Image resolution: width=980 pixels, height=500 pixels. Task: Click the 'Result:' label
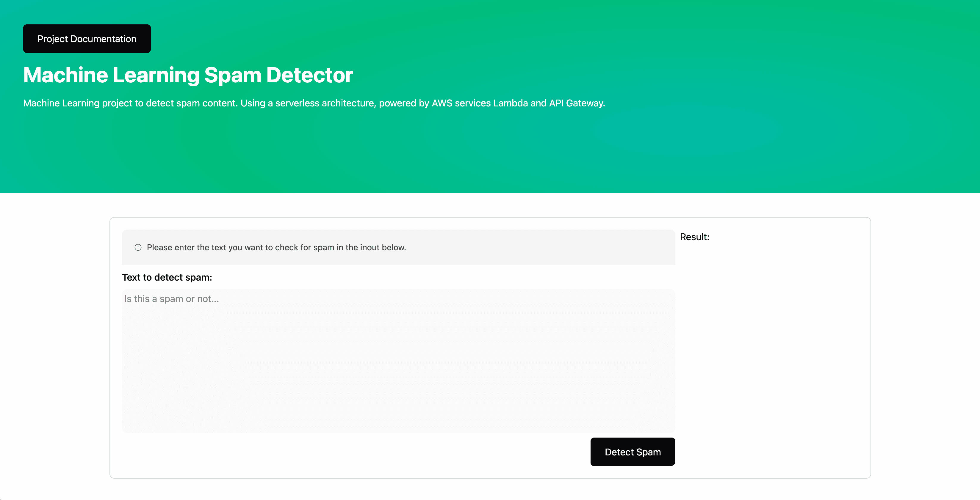(x=695, y=237)
